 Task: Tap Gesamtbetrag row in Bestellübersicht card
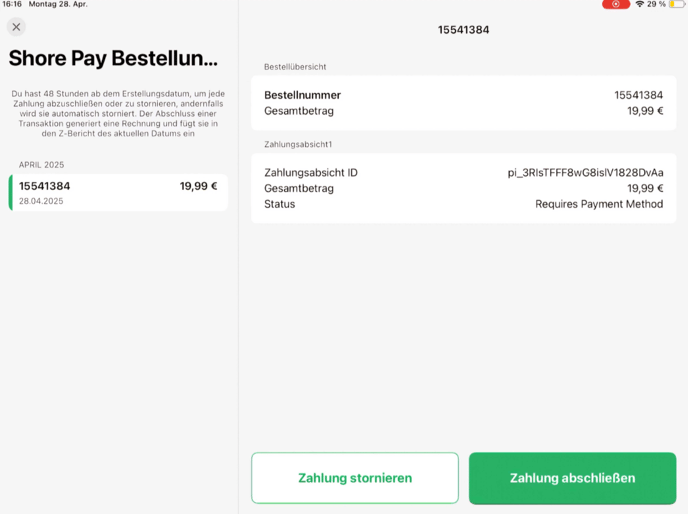pyautogui.click(x=463, y=111)
